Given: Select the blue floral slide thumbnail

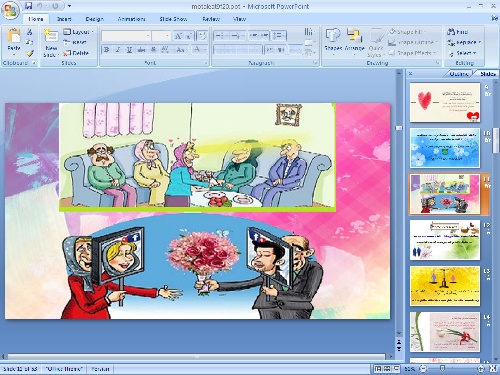Looking at the screenshot, I should click(445, 148).
